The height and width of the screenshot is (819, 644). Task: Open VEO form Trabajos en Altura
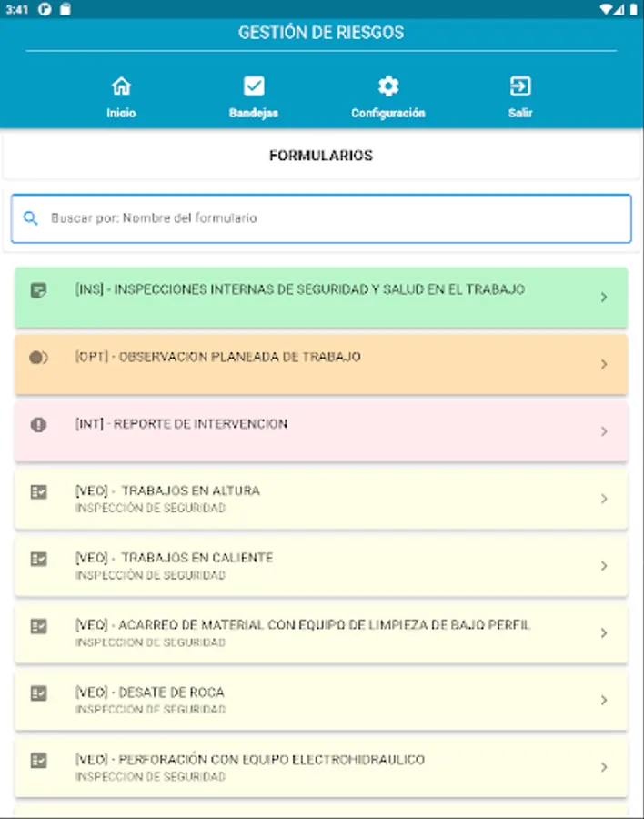tap(321, 499)
